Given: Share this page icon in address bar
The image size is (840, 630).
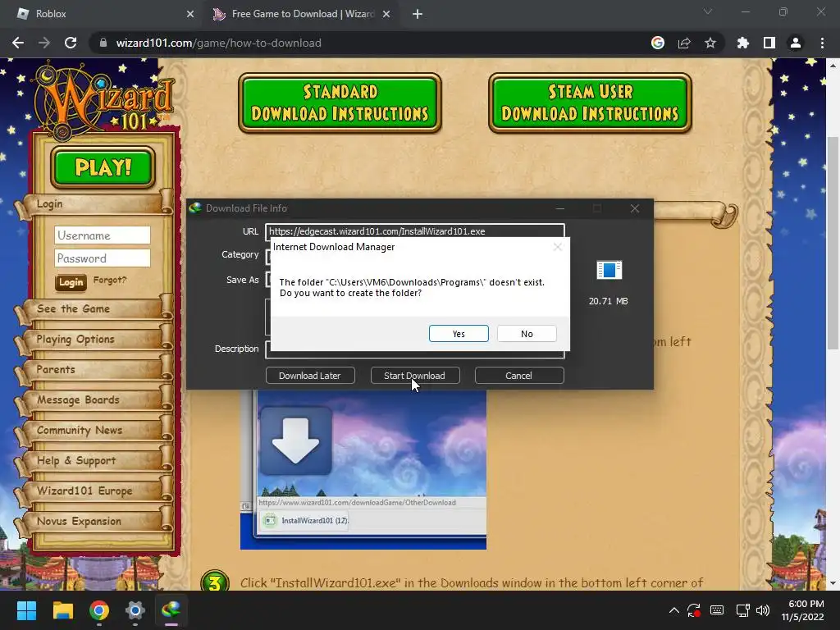Looking at the screenshot, I should click(x=684, y=43).
